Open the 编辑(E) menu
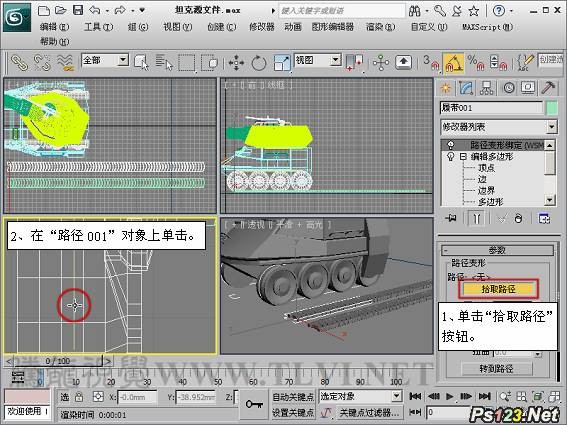Screen dimensions: 567x425 coord(54,27)
